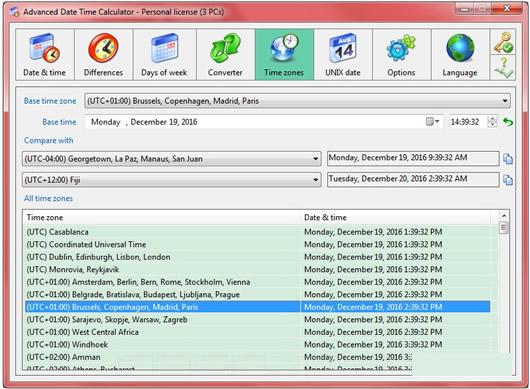Open the help book icon
This screenshot has height=389, width=530.
tap(503, 67)
